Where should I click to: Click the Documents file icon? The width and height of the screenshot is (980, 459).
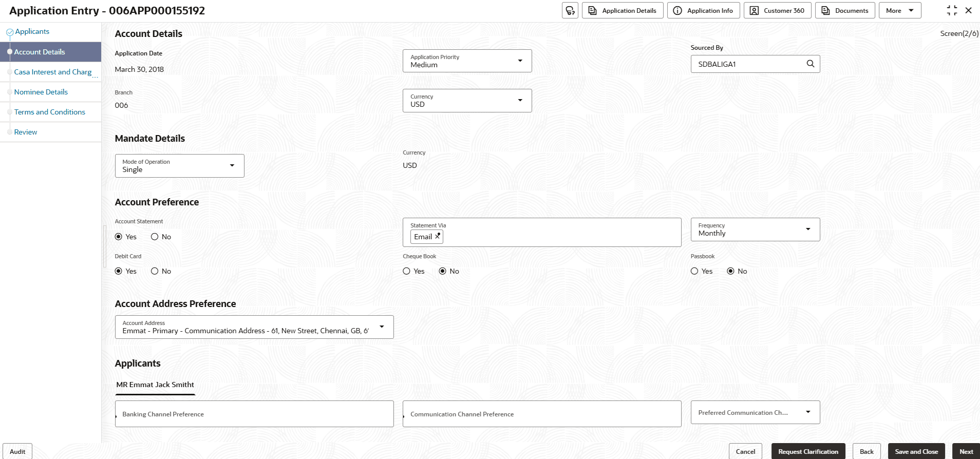pyautogui.click(x=825, y=10)
